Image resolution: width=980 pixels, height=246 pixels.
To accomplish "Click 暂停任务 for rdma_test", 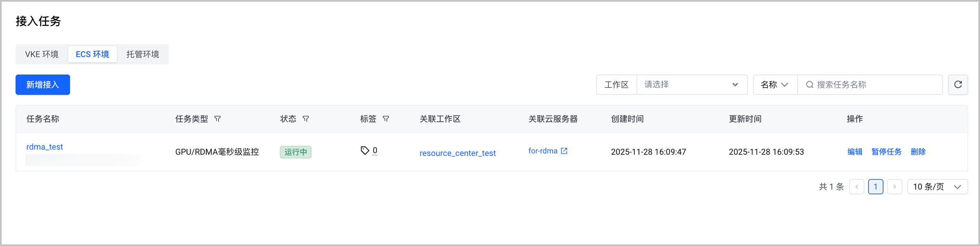I will pyautogui.click(x=886, y=152).
